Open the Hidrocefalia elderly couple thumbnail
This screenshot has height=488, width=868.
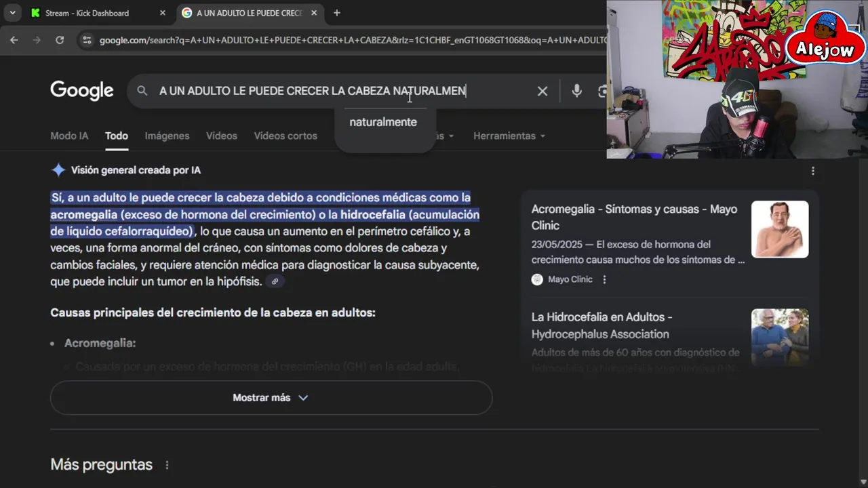[x=780, y=338]
